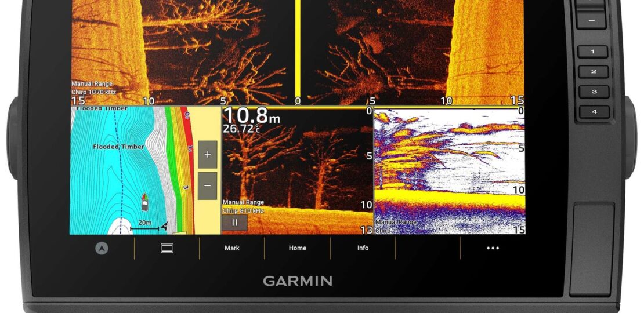644x313 pixels.
Task: Go to the Home screen
Action: click(x=298, y=248)
